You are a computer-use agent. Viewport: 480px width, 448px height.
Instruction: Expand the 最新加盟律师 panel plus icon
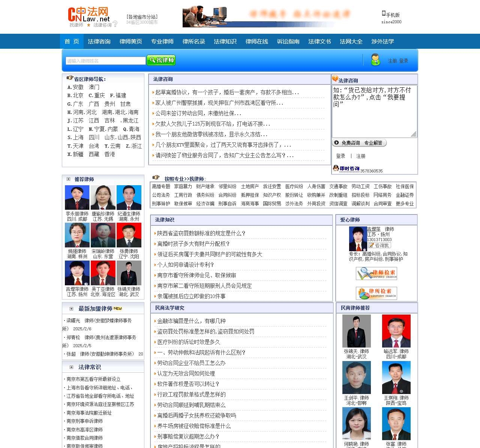[x=71, y=309]
